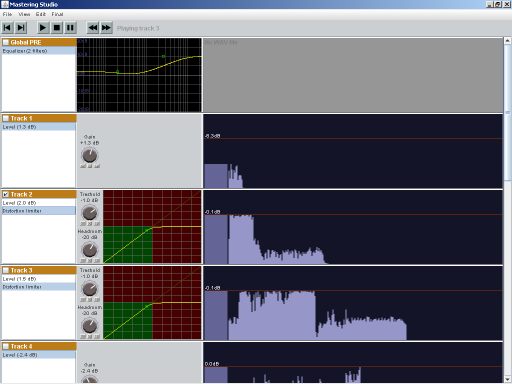Click left small button under Track 1 Gain knob
512x384 pixels.
pos(83,166)
